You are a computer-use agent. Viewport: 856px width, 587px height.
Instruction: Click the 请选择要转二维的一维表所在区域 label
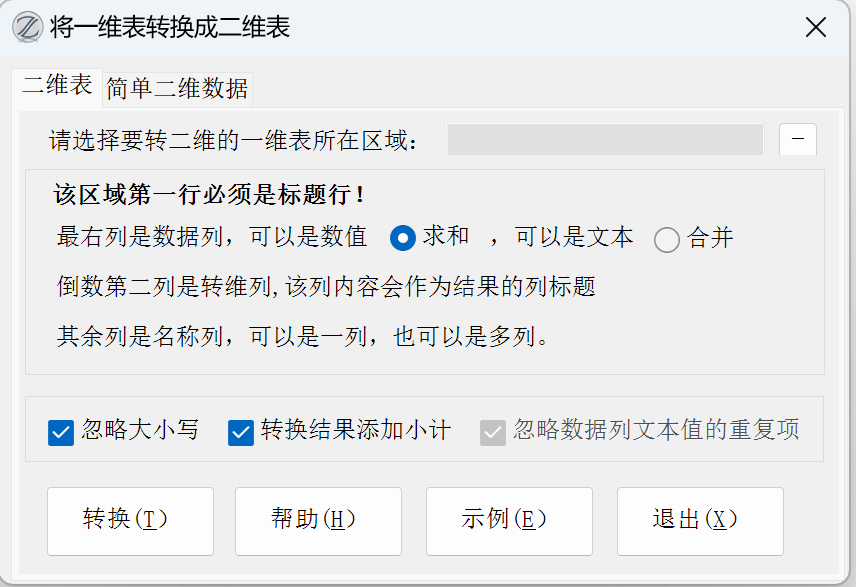point(234,141)
